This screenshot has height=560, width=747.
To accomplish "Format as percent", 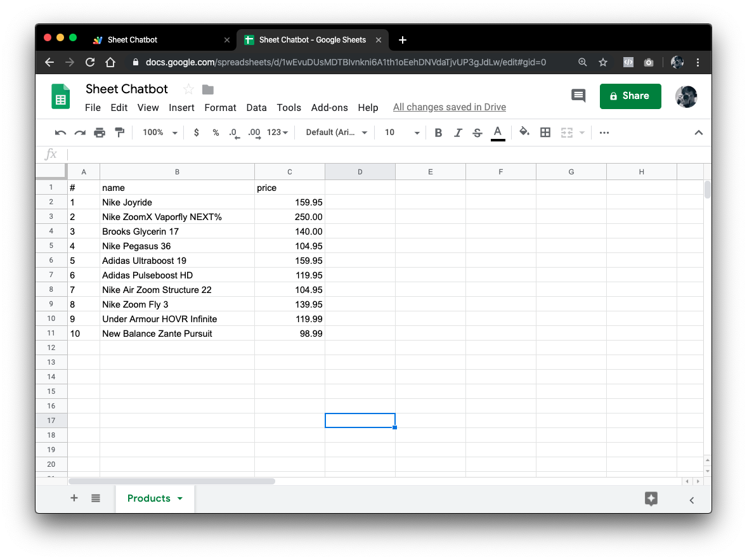I will [x=216, y=133].
